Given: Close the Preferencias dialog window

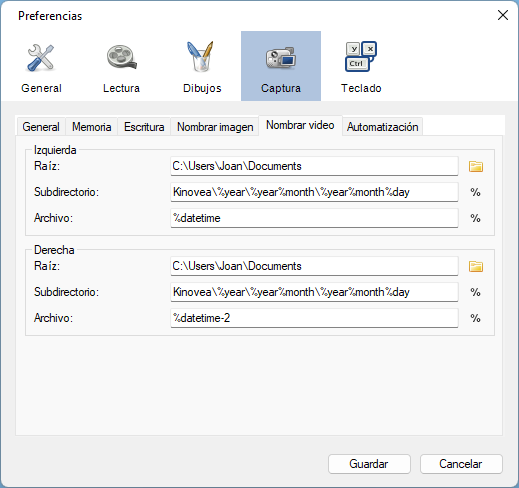Looking at the screenshot, I should [503, 15].
